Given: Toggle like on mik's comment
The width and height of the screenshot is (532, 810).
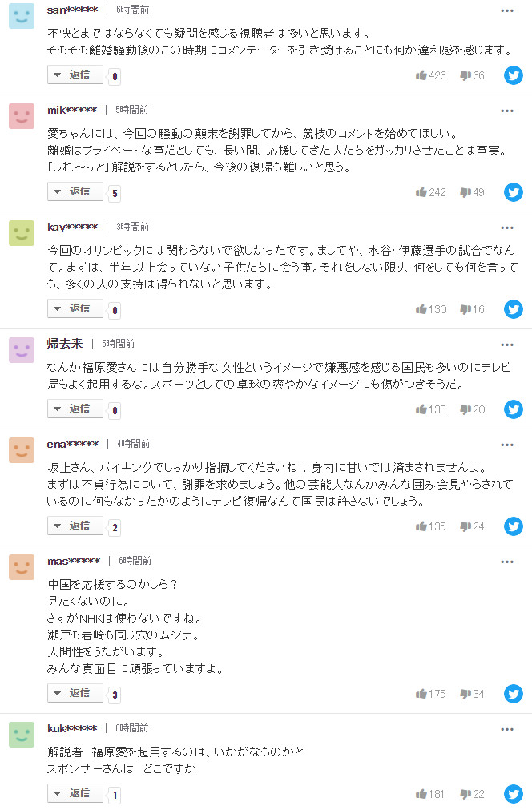Looking at the screenshot, I should pyautogui.click(x=420, y=192).
